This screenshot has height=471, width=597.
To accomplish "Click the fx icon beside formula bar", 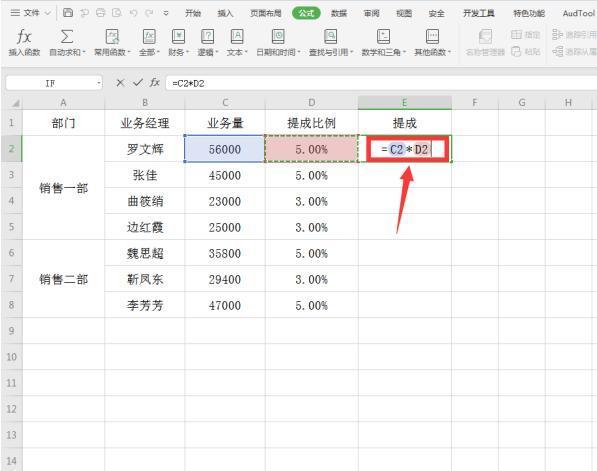I will [154, 82].
